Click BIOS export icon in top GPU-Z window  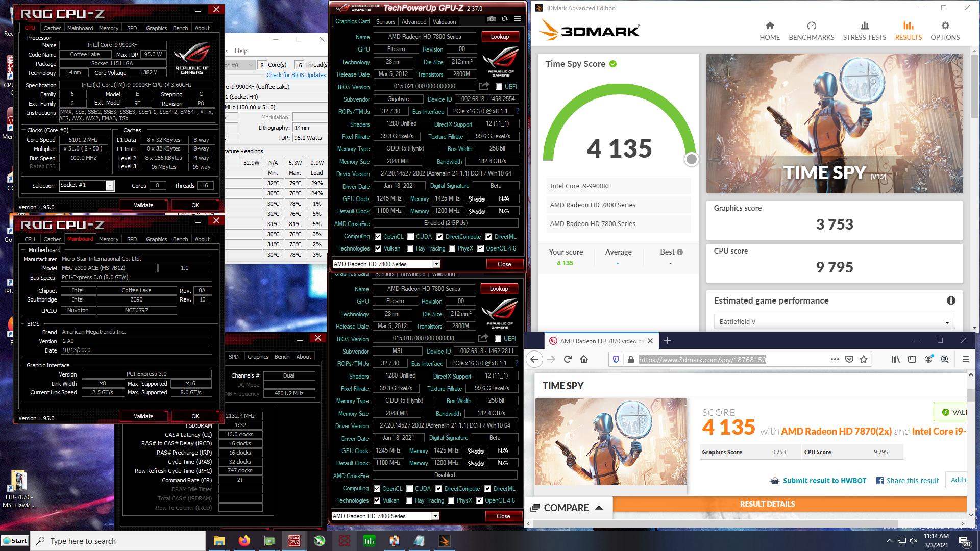pyautogui.click(x=484, y=86)
